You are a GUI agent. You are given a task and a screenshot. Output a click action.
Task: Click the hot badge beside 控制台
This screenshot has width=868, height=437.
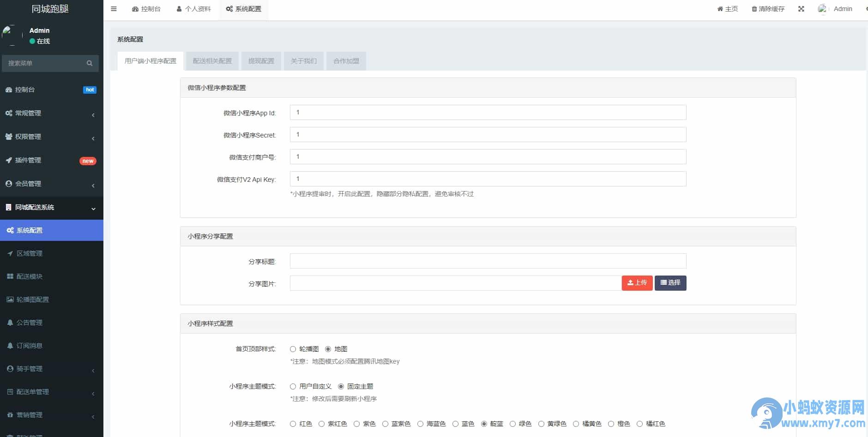(x=90, y=90)
